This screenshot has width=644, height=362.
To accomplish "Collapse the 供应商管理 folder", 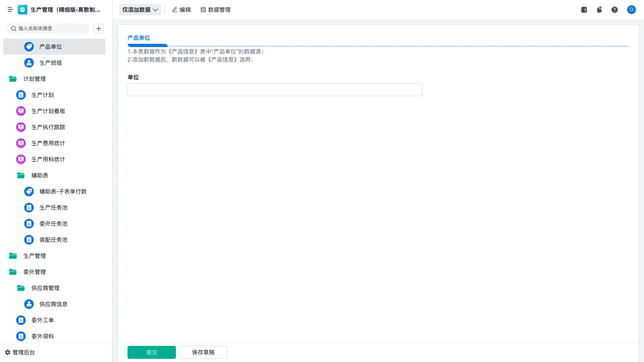I will click(x=45, y=288).
